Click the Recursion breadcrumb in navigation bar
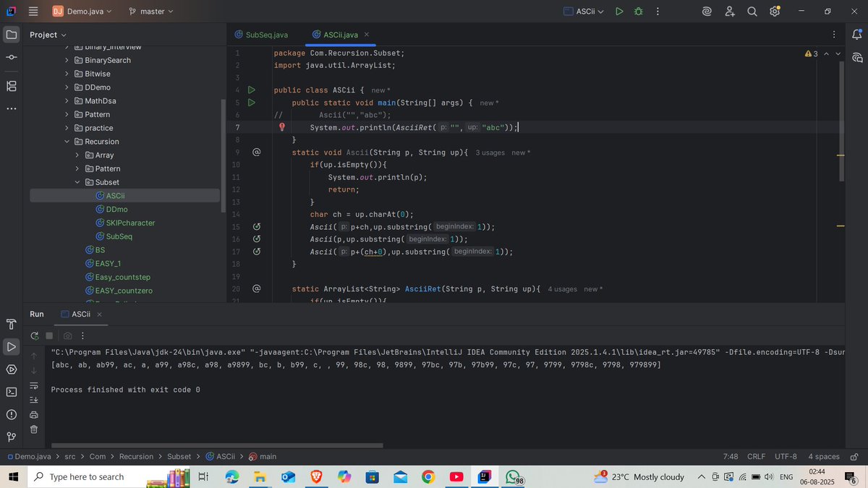 136,457
